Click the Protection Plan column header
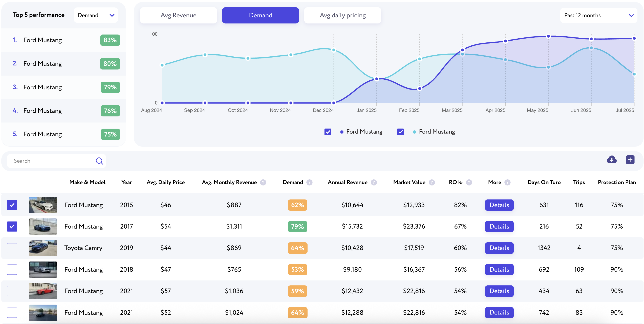This screenshot has height=324, width=644. point(617,182)
